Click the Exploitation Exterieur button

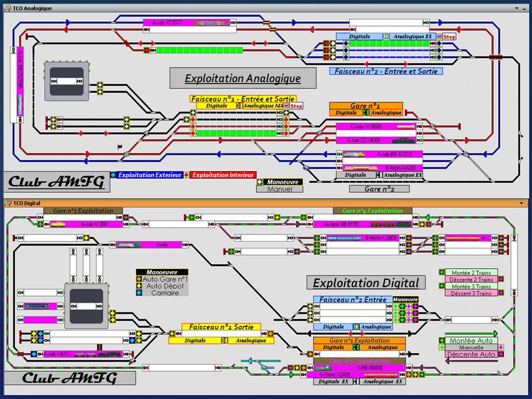[150, 175]
